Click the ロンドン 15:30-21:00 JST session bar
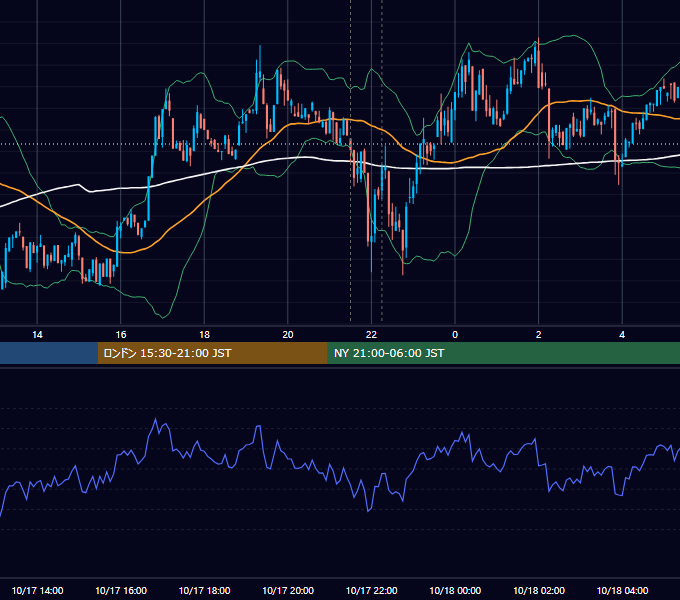 pyautogui.click(x=212, y=353)
